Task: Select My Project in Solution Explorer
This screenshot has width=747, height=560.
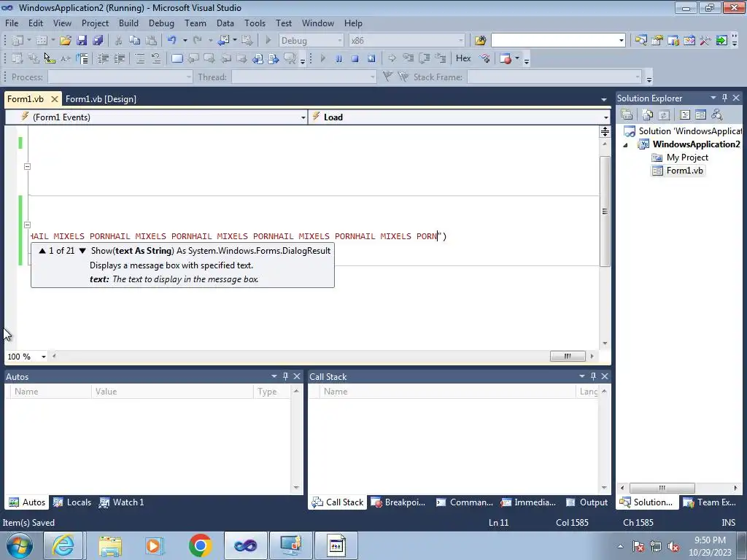Action: click(687, 157)
